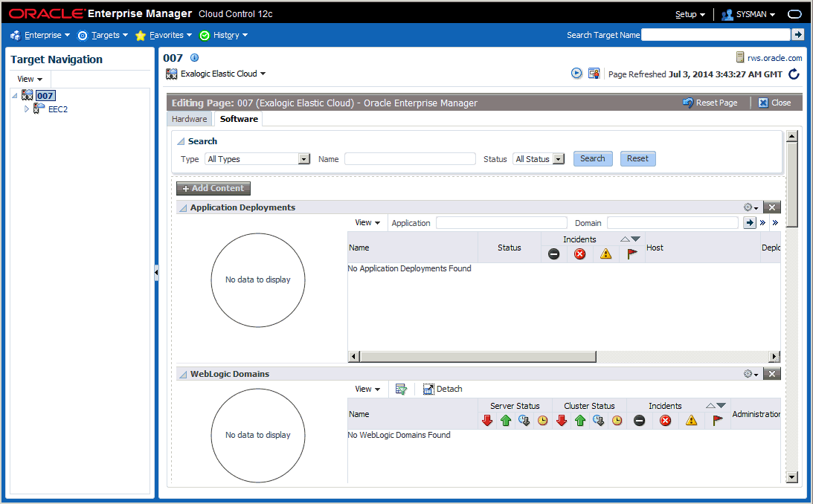Click the play icon beside Page Refreshed
813x504 pixels.
point(576,74)
